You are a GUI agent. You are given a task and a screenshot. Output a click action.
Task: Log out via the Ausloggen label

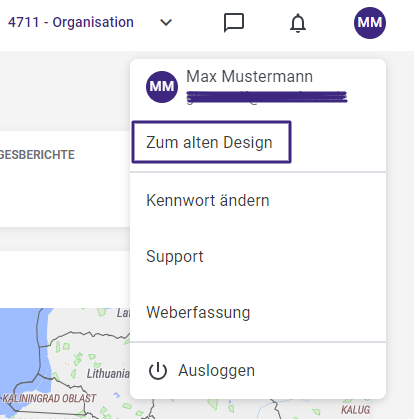(x=216, y=370)
